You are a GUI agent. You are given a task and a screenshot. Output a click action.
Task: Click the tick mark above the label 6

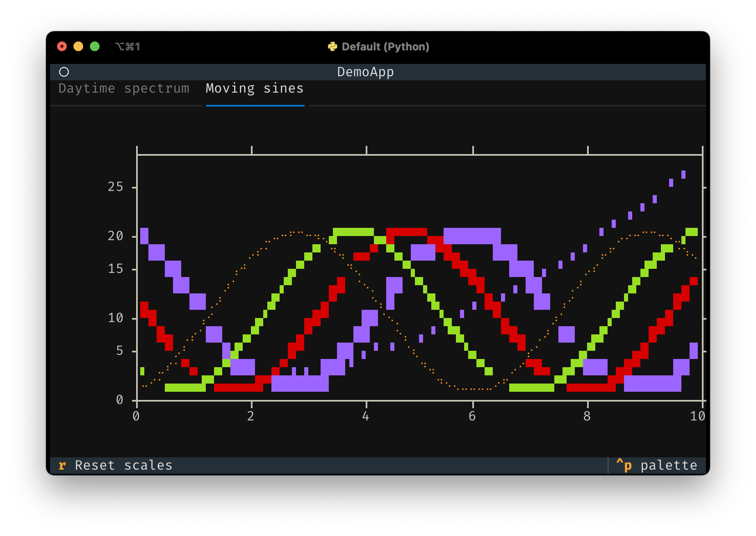[x=473, y=150]
